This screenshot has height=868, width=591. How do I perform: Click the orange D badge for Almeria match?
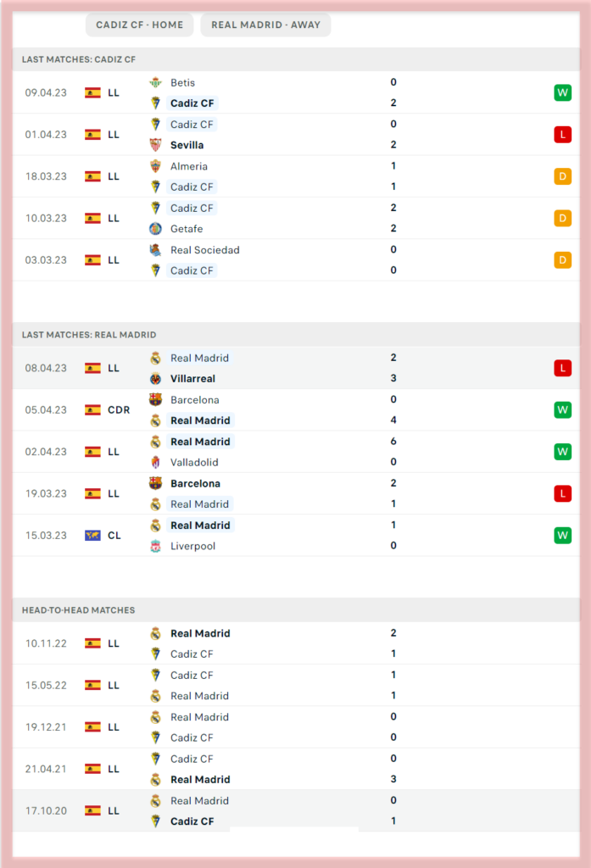(563, 176)
